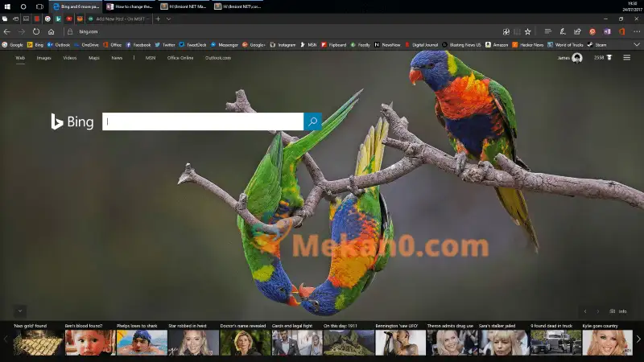The width and height of the screenshot is (644, 362).
Task: Open Task View on the taskbar
Action: click(39, 6)
